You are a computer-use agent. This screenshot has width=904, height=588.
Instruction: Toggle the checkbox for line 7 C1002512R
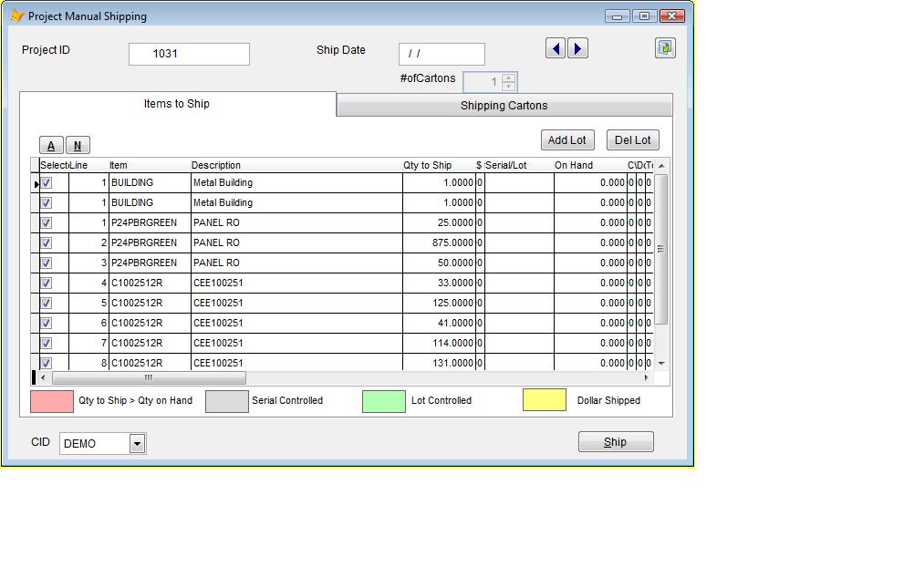(47, 343)
